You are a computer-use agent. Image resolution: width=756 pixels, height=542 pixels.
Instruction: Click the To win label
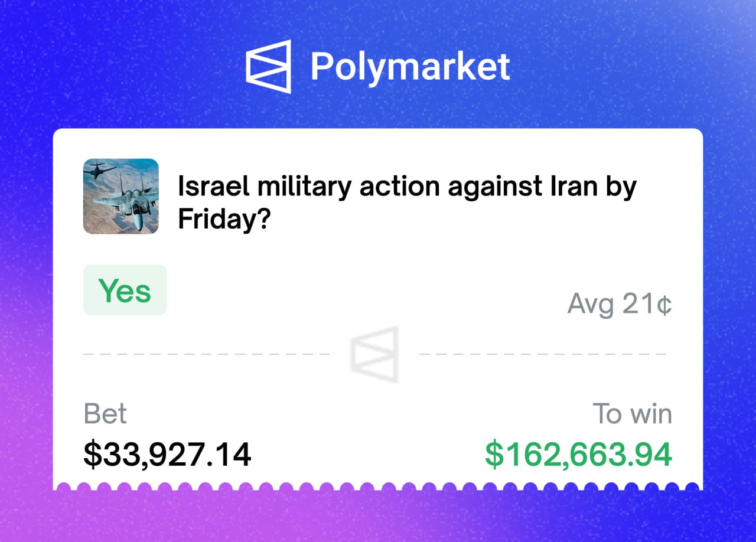pyautogui.click(x=633, y=414)
